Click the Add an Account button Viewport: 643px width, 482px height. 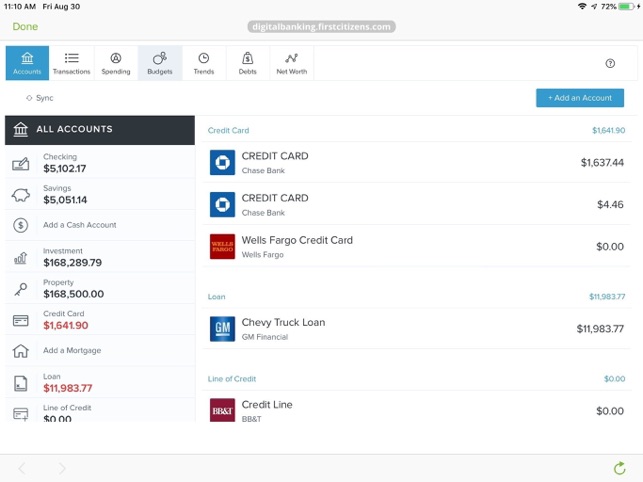[580, 98]
